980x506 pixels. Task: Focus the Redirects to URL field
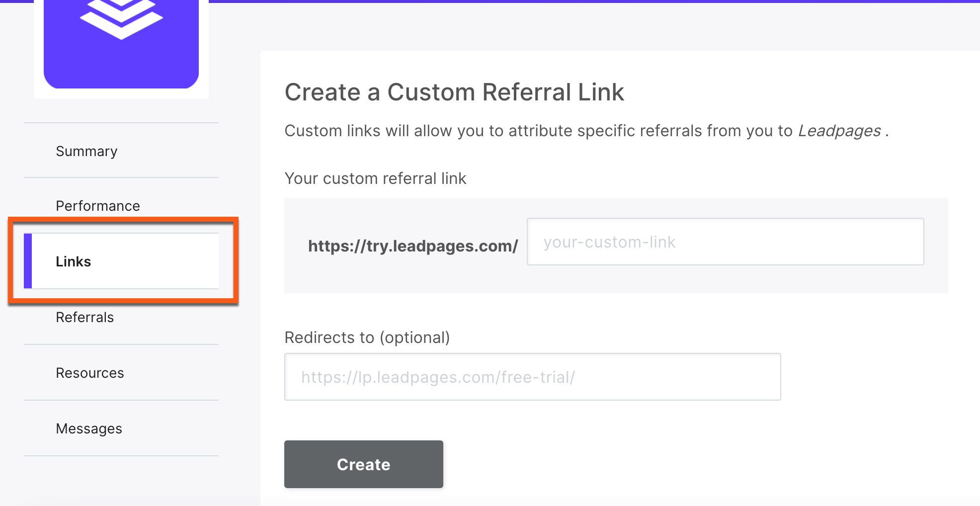coord(532,377)
